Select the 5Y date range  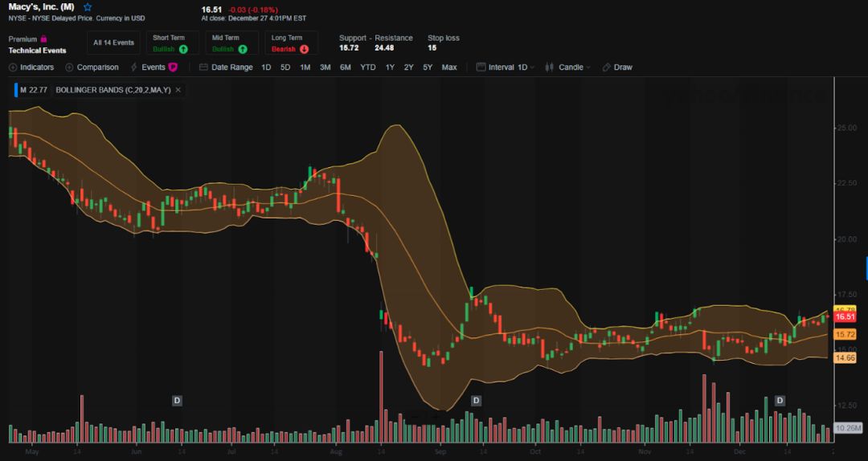[x=428, y=67]
